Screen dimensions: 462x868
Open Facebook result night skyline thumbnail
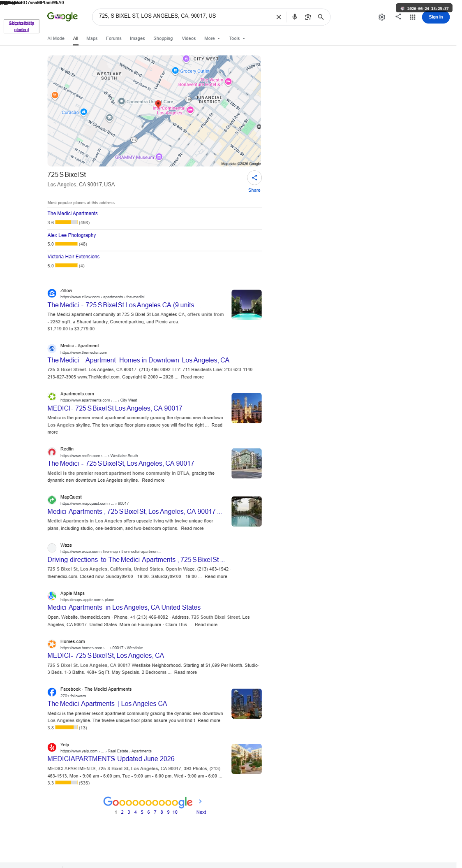pos(247,703)
